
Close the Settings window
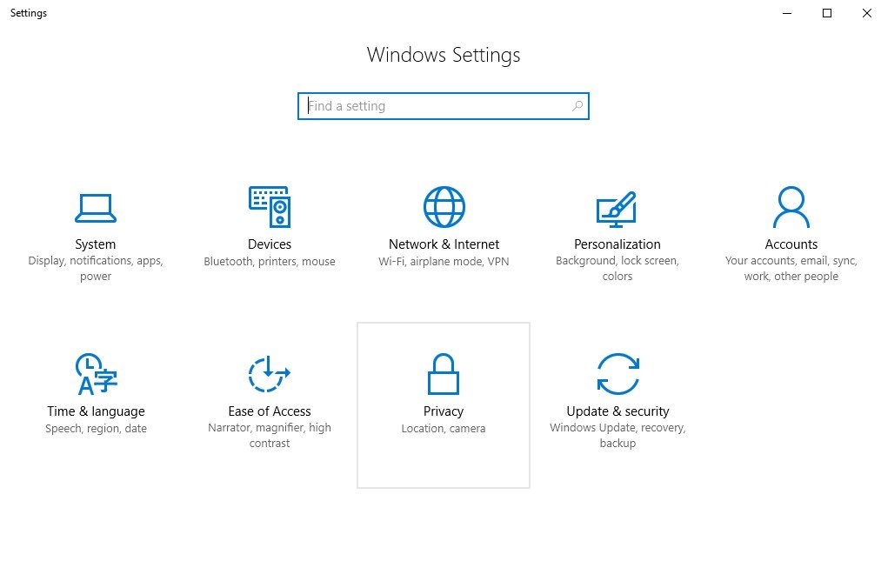(x=867, y=13)
